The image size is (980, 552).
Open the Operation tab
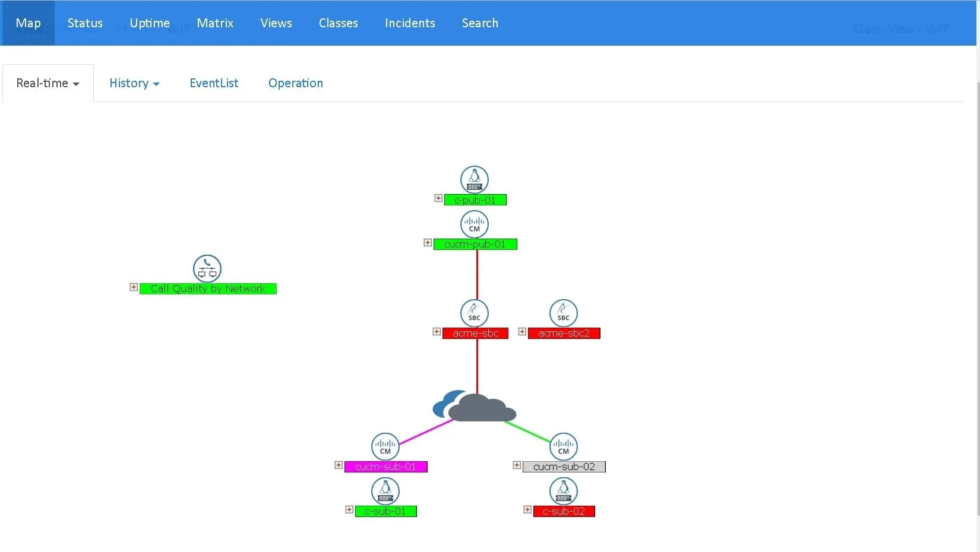295,83
